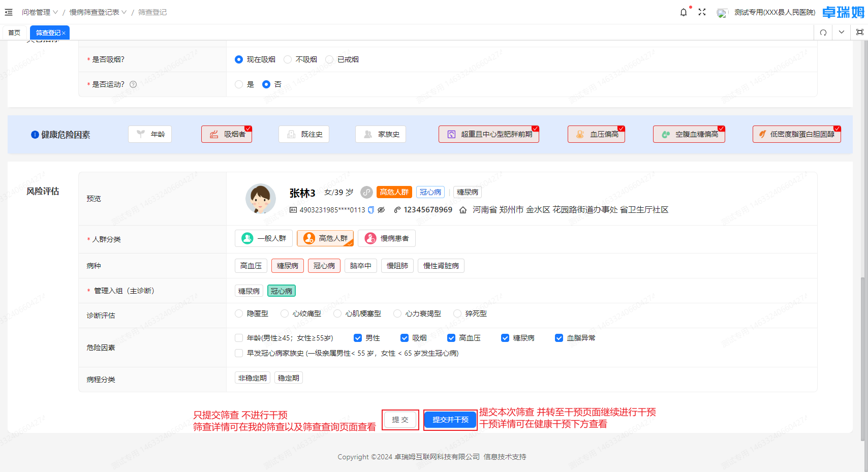Image resolution: width=868 pixels, height=472 pixels.
Task: Open the chevron dropdown near the tab bar
Action: (841, 32)
